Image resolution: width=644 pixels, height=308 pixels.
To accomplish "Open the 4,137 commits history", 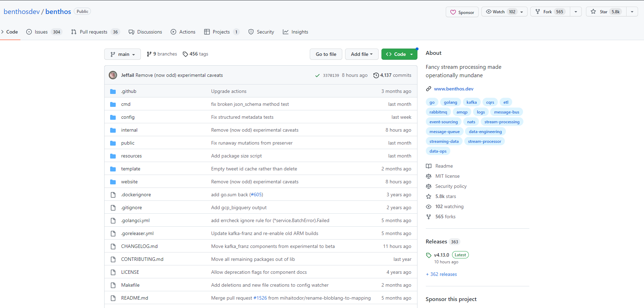I will [392, 75].
